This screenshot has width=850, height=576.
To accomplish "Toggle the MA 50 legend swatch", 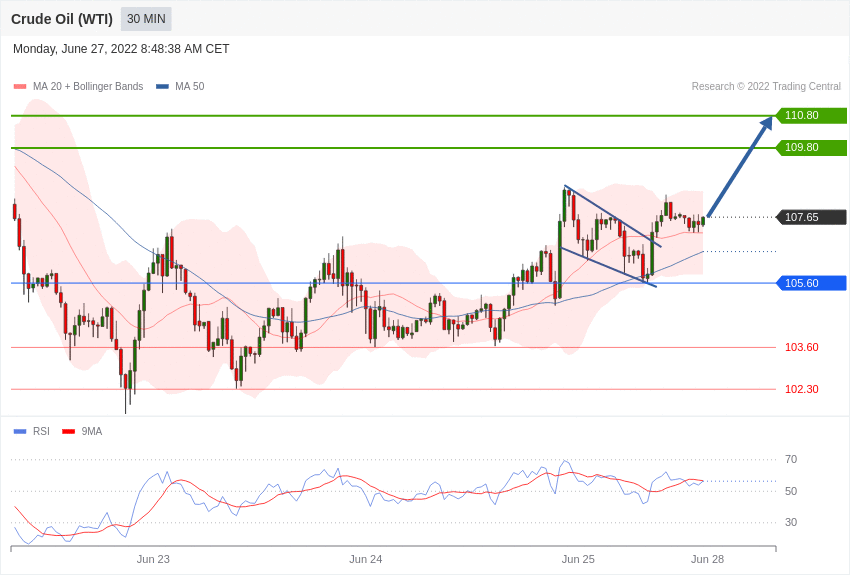I will [x=162, y=87].
